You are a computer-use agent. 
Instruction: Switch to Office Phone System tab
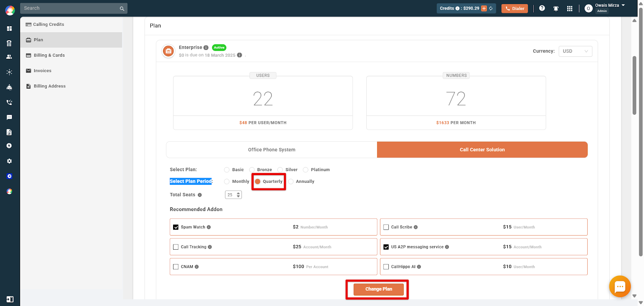(272, 150)
